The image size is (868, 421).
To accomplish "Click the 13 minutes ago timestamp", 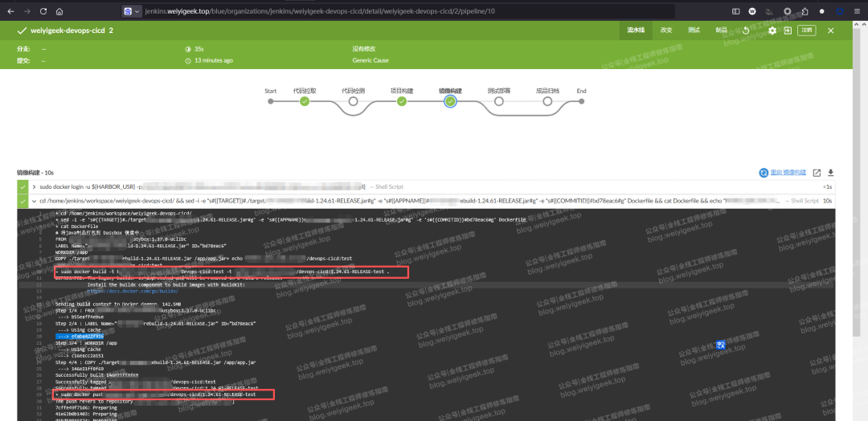I will coord(213,60).
